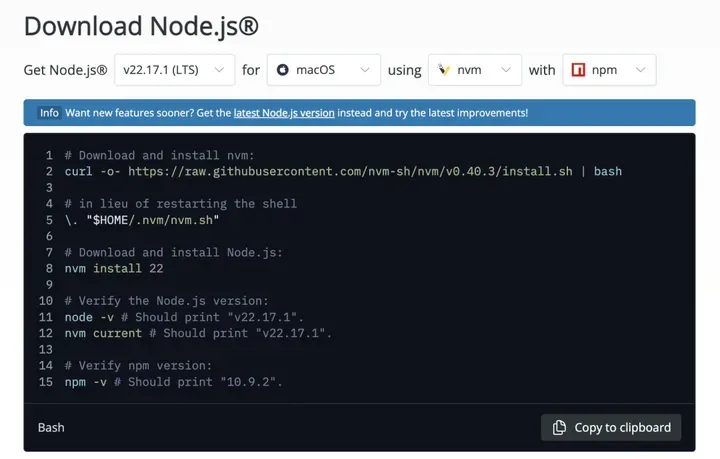Open the macOS platform dropdown
Viewport: 720px width, 459px height.
pyautogui.click(x=324, y=70)
